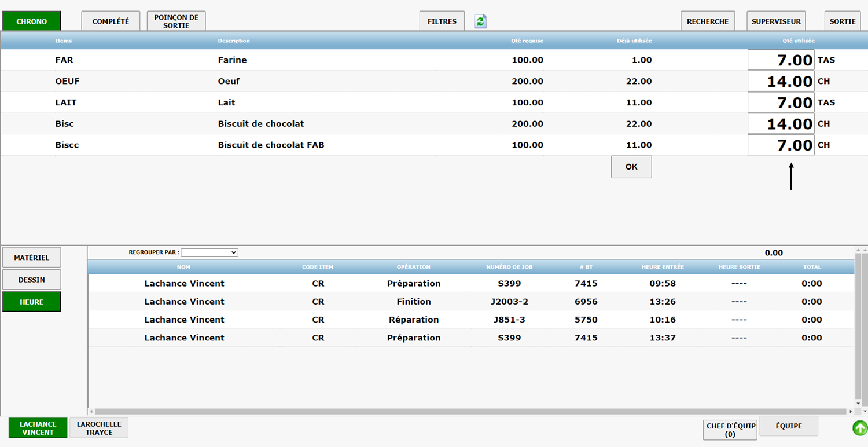Switch to the DESSIN tab
The width and height of the screenshot is (868, 447).
32,280
